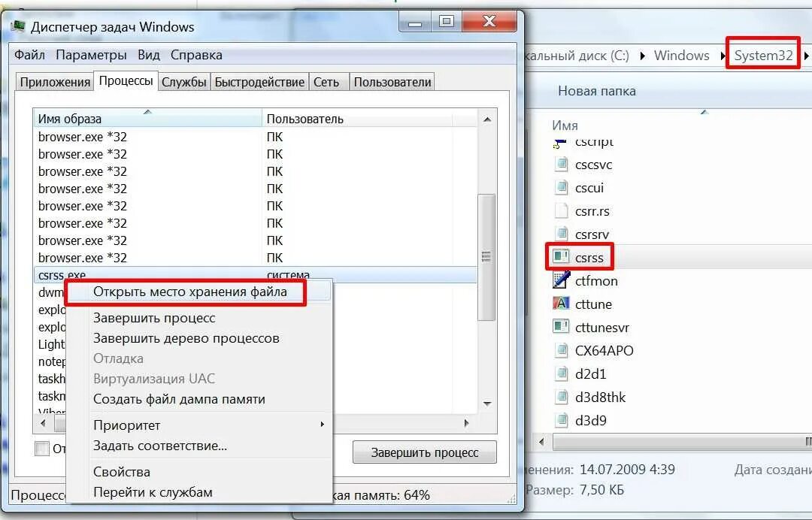Click the d3d9 file icon
Image resolution: width=812 pixels, height=520 pixels.
pos(561,420)
